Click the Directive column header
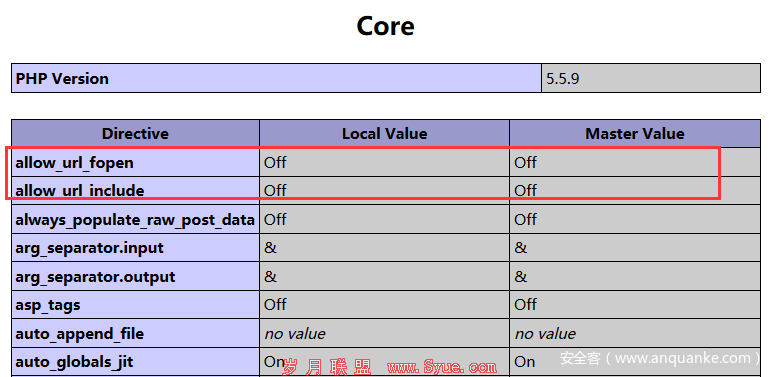The height and width of the screenshot is (377, 776). click(x=135, y=134)
